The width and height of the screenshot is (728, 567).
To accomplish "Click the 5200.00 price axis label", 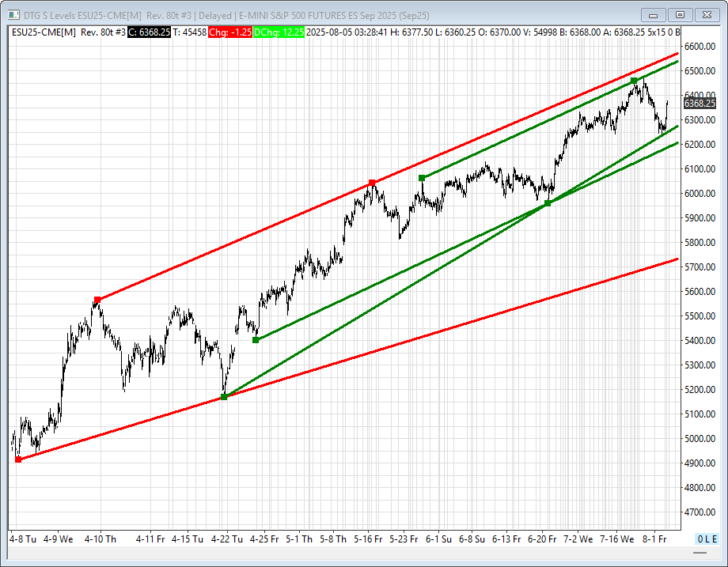I will (700, 389).
